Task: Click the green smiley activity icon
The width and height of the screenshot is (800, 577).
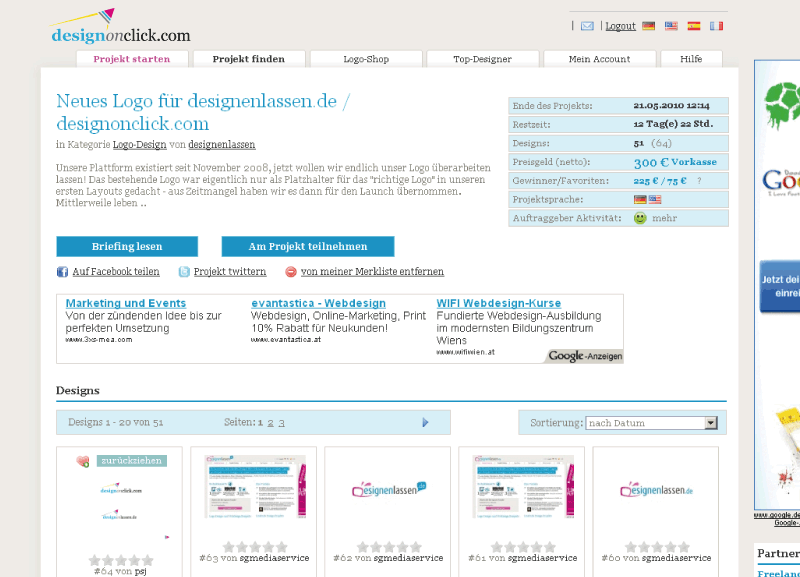Action: pos(640,218)
